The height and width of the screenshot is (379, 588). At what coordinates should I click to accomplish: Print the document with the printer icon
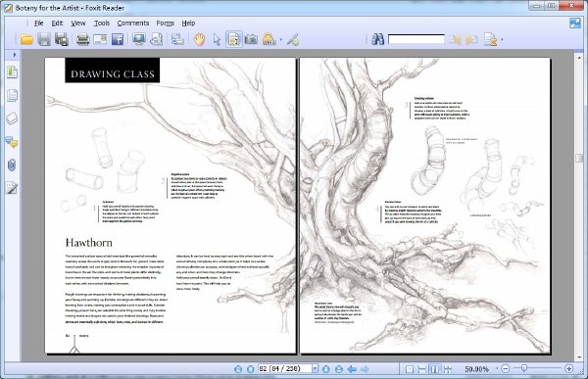(82, 39)
